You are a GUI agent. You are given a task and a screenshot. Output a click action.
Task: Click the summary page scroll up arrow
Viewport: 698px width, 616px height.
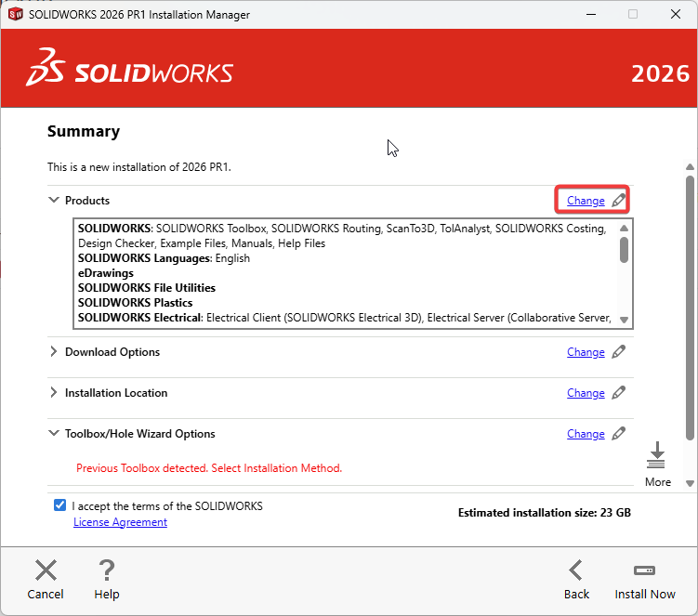[x=690, y=167]
